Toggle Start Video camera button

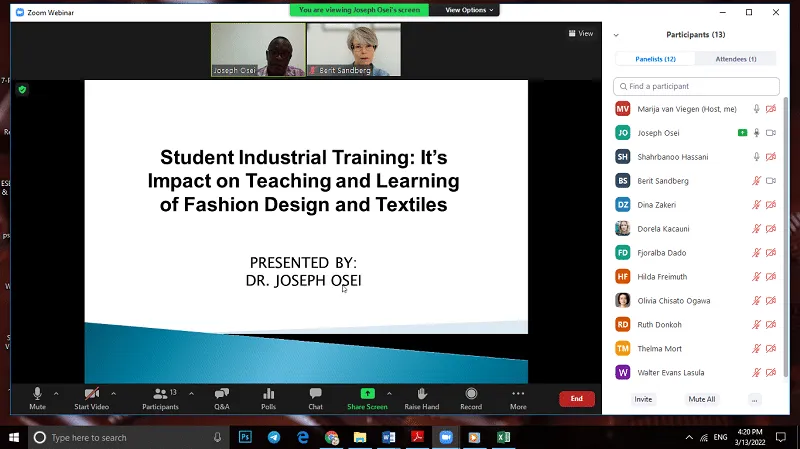pyautogui.click(x=91, y=394)
